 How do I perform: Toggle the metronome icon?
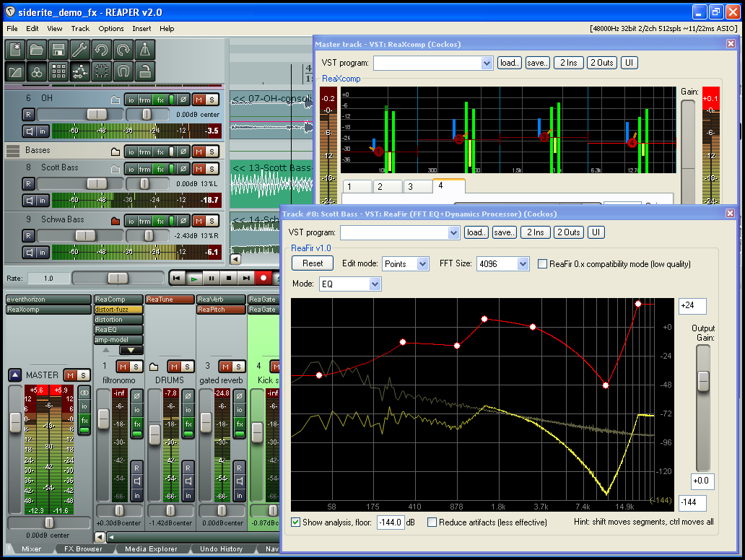145,50
